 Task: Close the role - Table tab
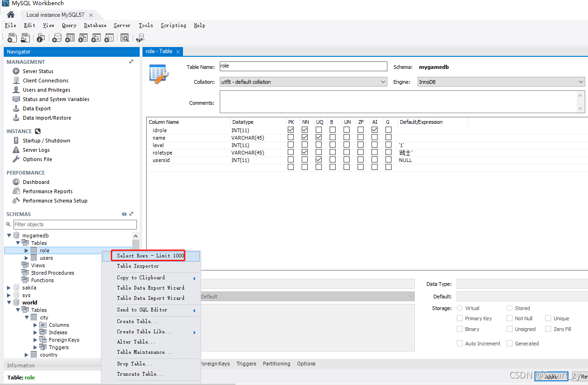coord(178,52)
